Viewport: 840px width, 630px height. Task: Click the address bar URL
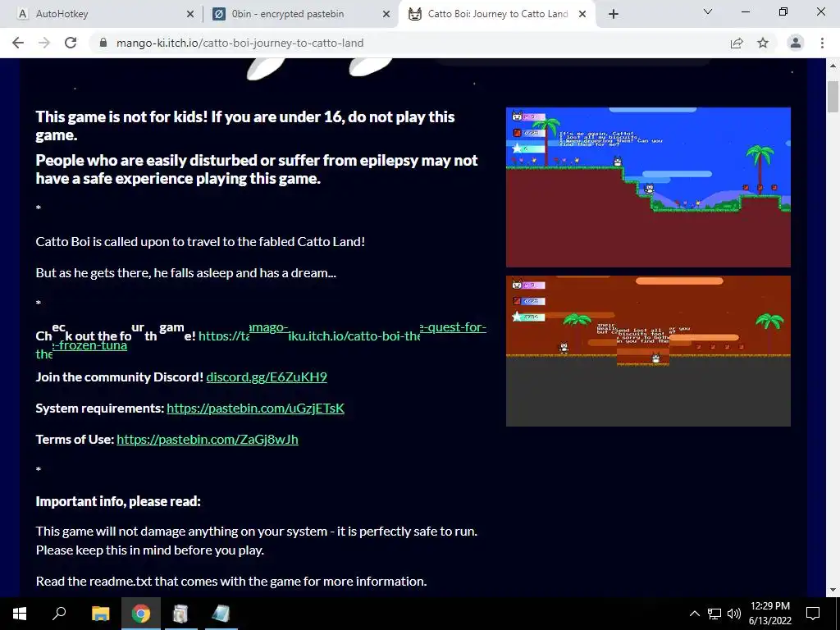pos(240,43)
